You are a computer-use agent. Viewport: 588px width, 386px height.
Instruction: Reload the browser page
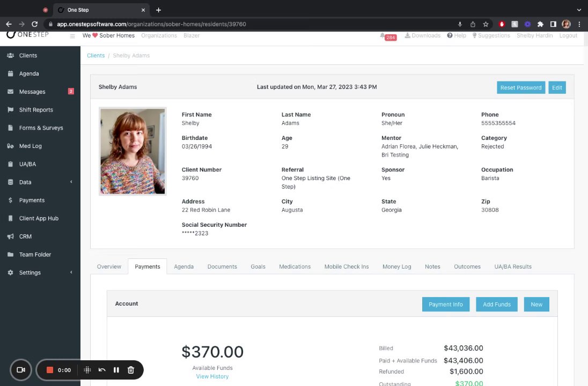pyautogui.click(x=34, y=24)
